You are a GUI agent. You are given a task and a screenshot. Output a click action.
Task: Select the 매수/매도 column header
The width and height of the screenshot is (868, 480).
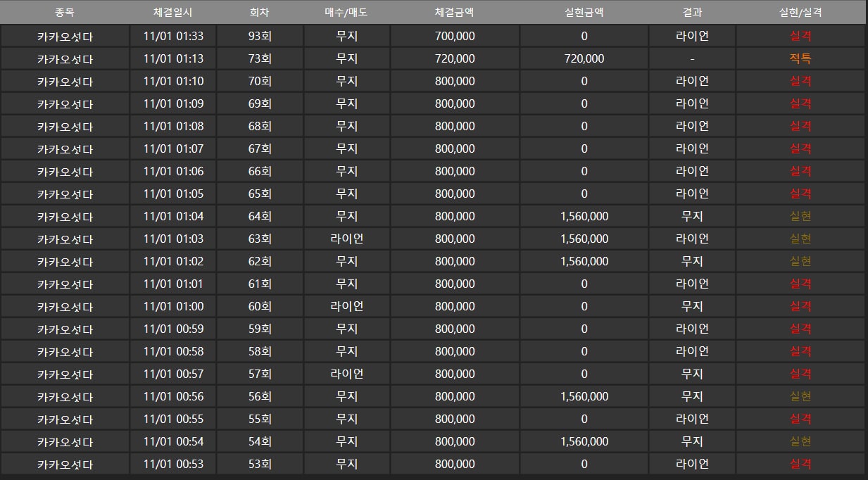(346, 12)
